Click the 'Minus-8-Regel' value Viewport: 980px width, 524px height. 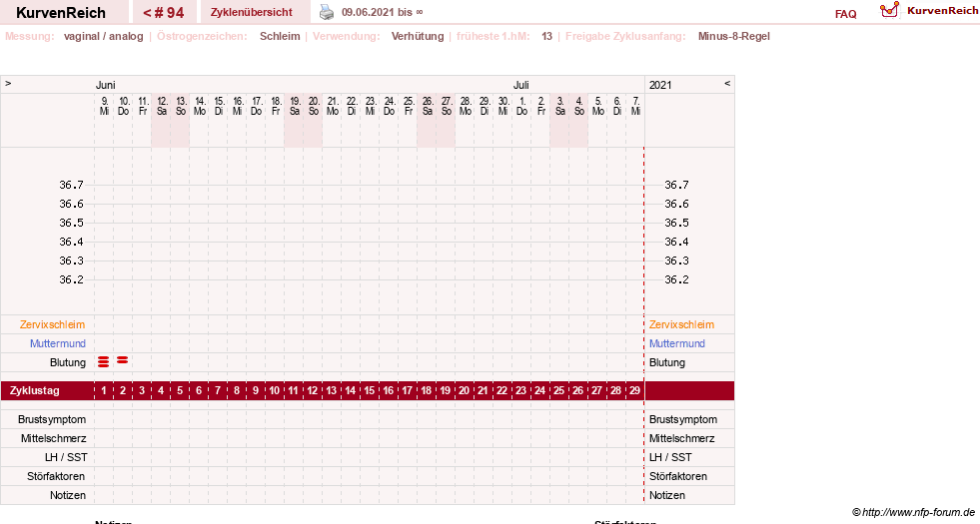[x=733, y=36]
